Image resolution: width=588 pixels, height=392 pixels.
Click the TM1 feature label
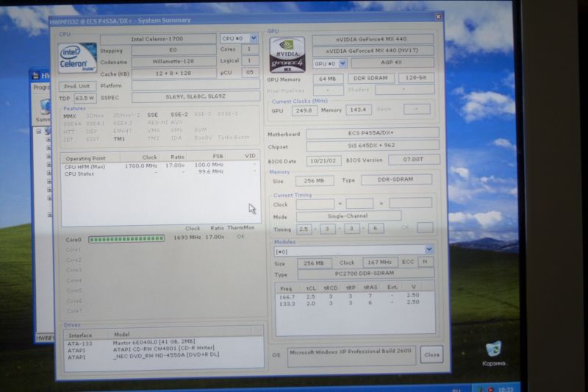(x=119, y=139)
